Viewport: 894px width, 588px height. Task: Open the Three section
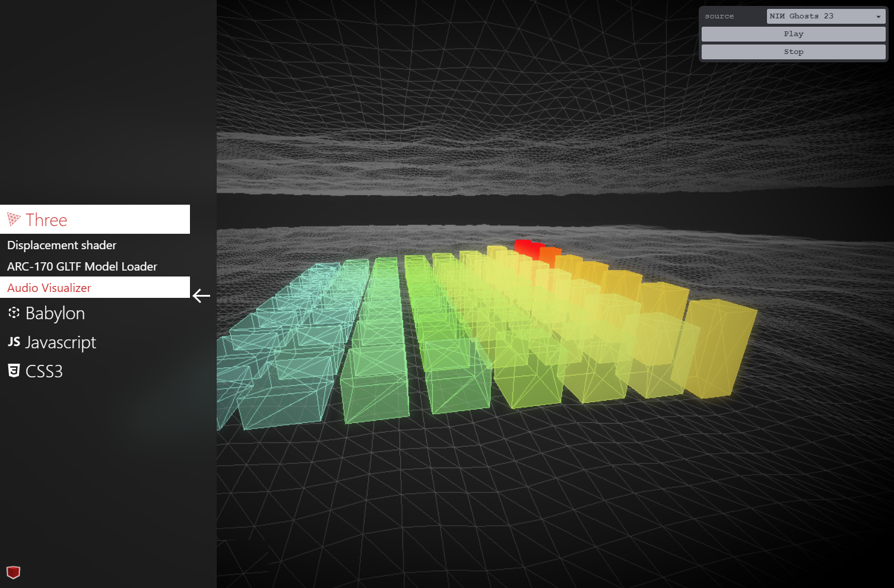95,219
